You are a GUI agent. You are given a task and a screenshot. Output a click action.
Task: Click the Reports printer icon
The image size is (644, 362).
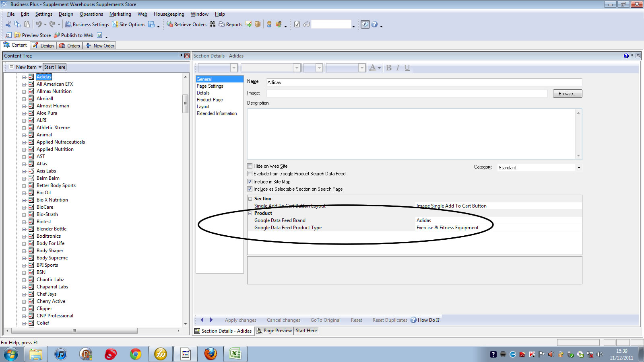(x=222, y=25)
